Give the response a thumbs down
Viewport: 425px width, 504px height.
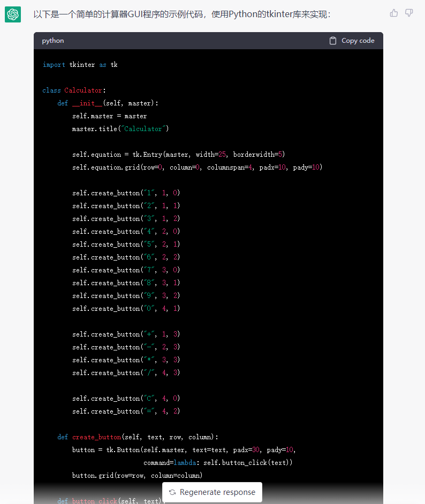409,13
